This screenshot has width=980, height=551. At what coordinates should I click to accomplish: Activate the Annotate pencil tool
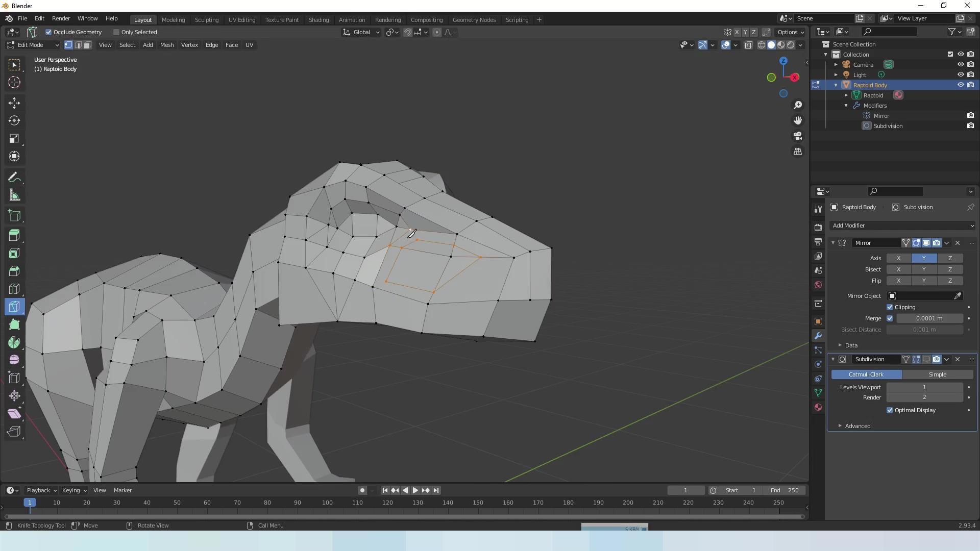click(14, 178)
